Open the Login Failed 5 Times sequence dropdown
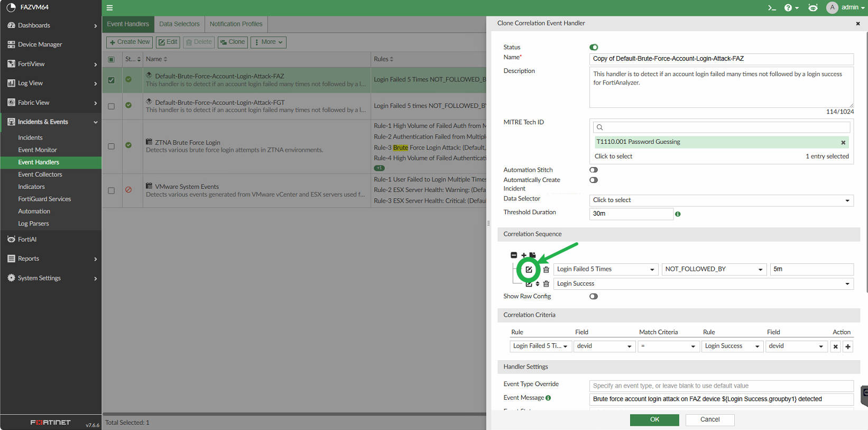The height and width of the screenshot is (430, 868). [606, 269]
